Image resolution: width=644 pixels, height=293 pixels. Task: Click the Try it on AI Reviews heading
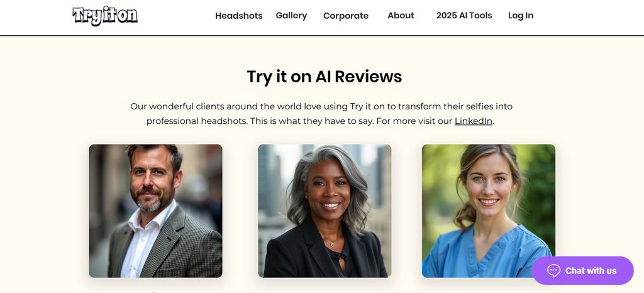(x=325, y=77)
